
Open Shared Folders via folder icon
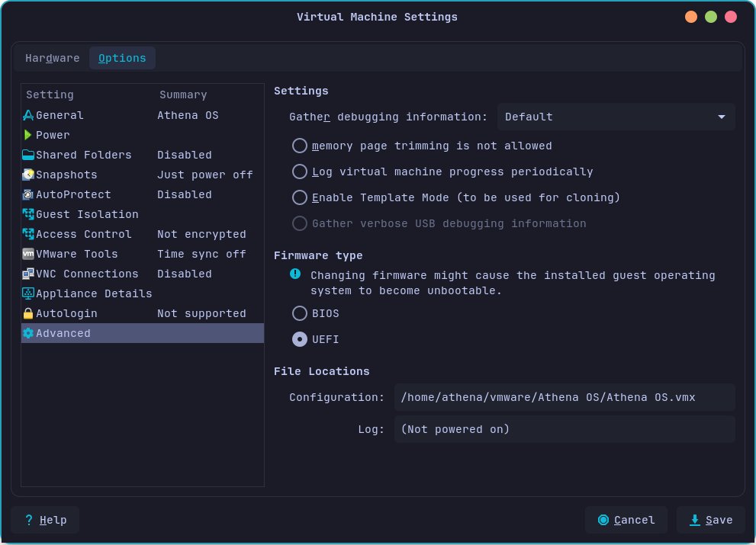[x=28, y=155]
